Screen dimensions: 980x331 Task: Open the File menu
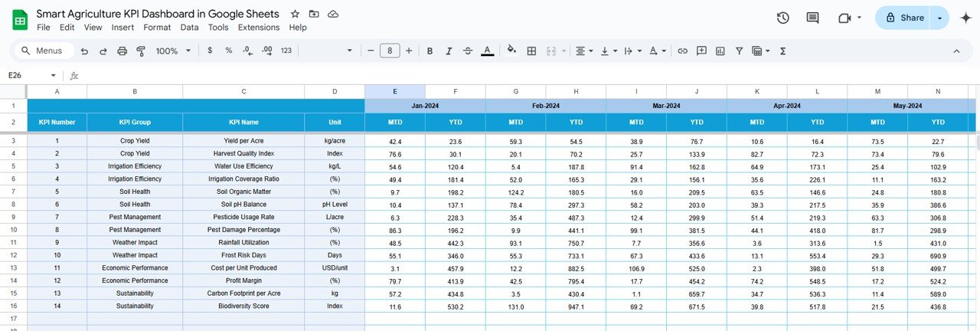44,27
